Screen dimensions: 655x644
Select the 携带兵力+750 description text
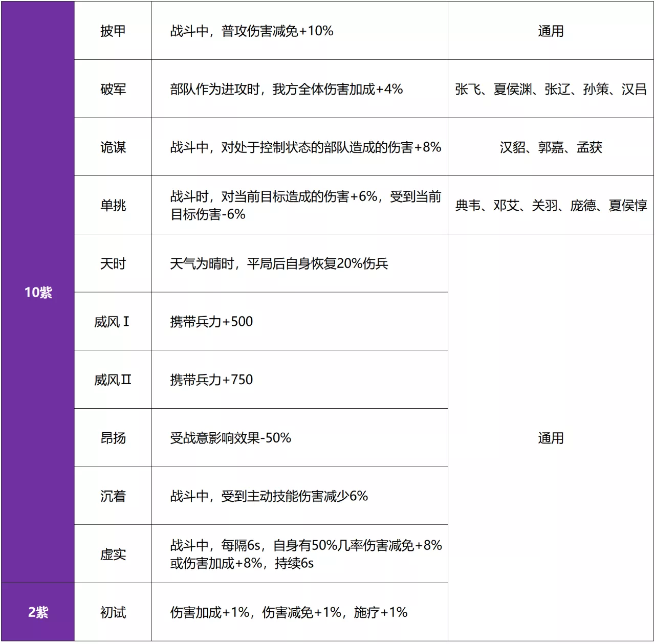pyautogui.click(x=211, y=380)
